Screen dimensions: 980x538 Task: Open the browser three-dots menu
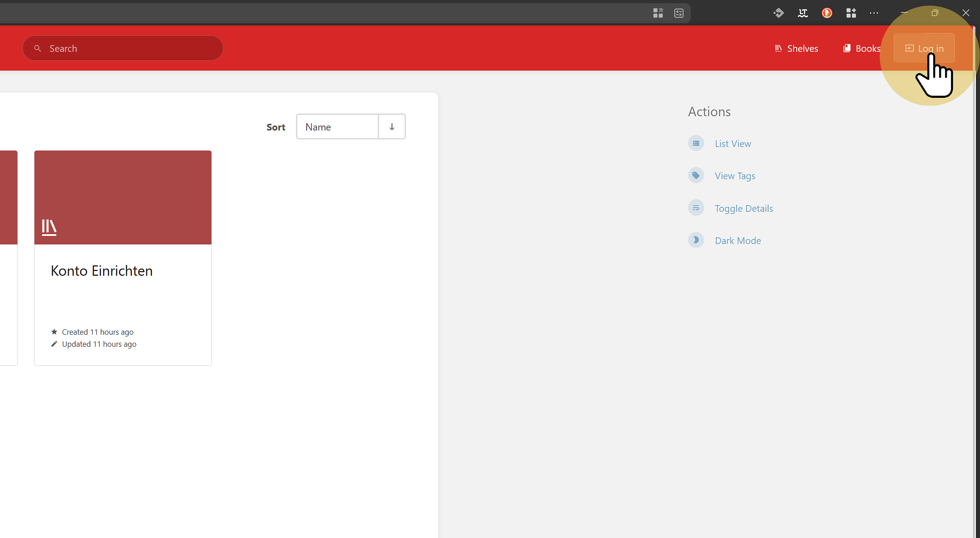pos(874,13)
